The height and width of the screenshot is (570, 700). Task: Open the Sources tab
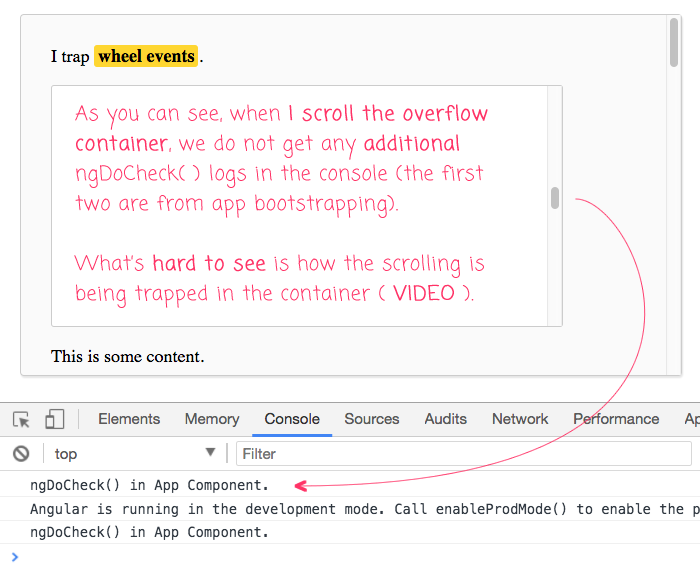[371, 419]
